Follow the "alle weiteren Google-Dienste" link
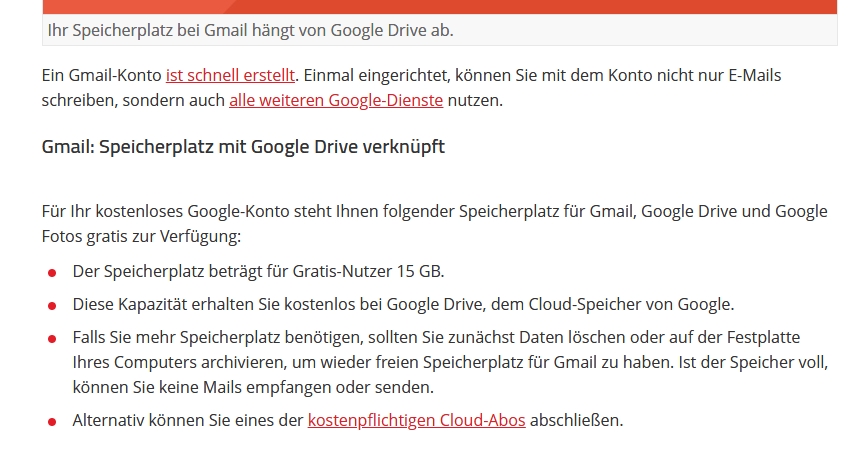 click(x=335, y=100)
